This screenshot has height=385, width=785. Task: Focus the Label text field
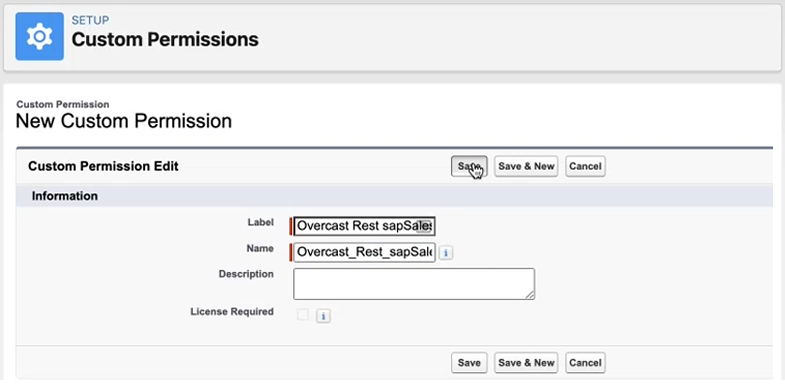[364, 226]
